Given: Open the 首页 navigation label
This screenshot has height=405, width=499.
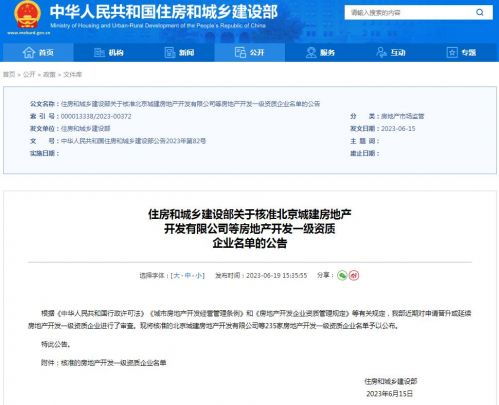Looking at the screenshot, I should point(46,52).
